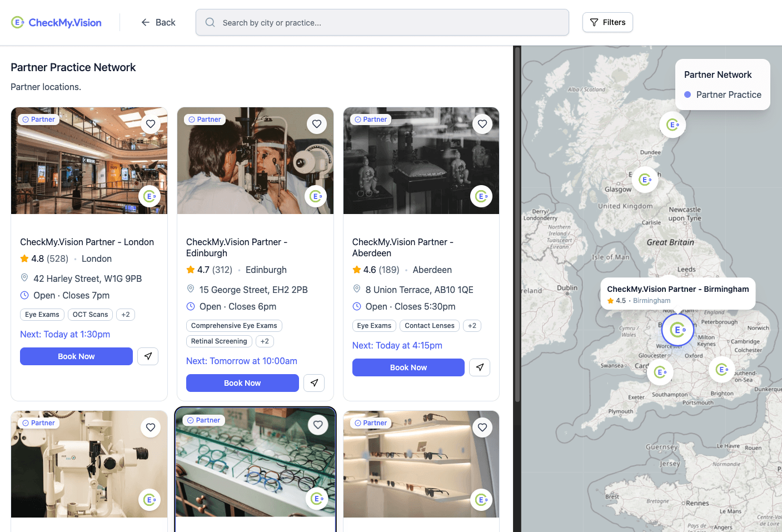Click the Next: Today at 1:30pm slot

(65, 334)
